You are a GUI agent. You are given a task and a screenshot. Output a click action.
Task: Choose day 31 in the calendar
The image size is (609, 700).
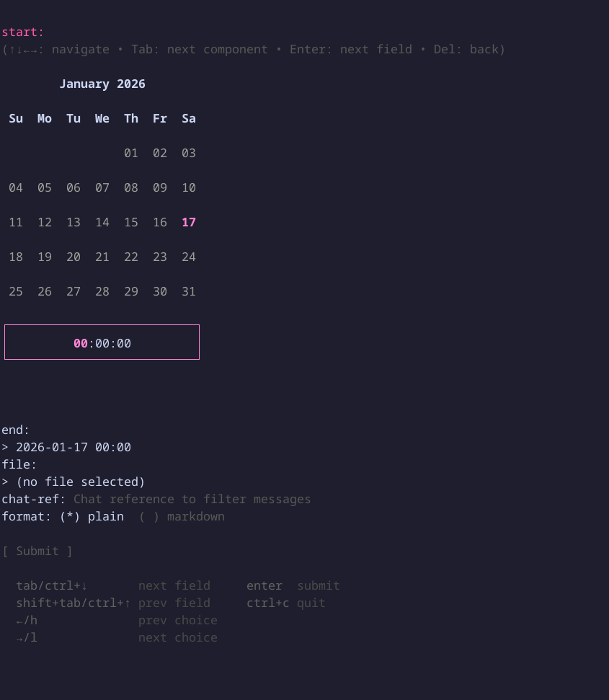pyautogui.click(x=189, y=292)
